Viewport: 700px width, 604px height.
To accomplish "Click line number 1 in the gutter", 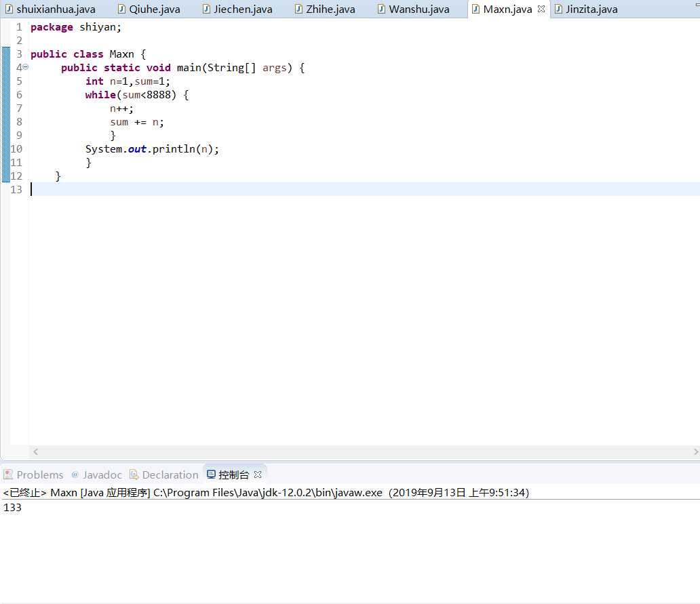I will (19, 27).
